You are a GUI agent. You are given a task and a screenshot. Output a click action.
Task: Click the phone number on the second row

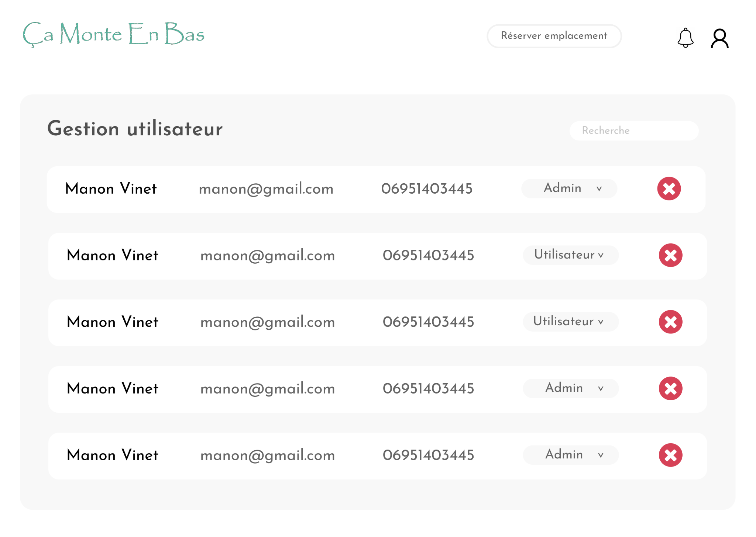point(427,255)
